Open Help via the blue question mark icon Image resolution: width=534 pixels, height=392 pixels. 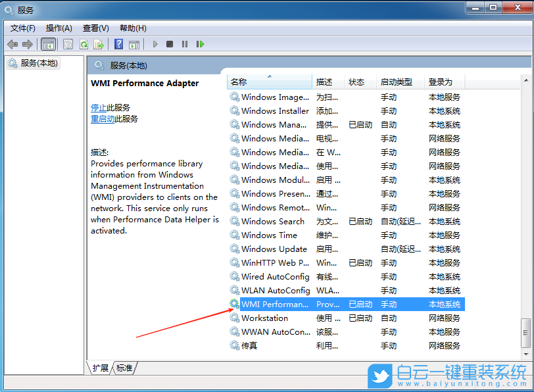click(x=119, y=44)
